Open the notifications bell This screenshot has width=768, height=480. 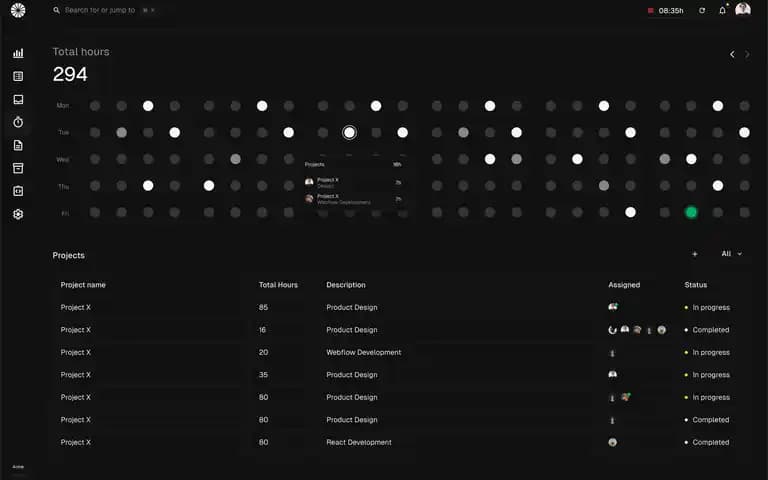[722, 10]
